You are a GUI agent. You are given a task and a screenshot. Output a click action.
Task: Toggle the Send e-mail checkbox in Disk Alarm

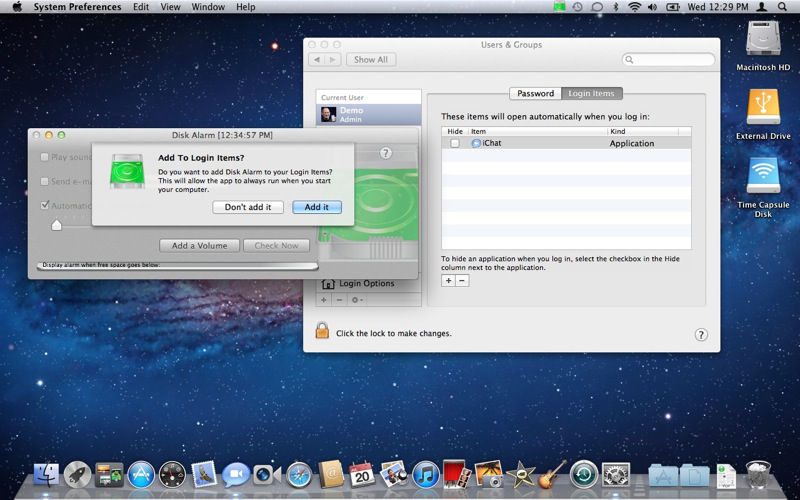(44, 181)
